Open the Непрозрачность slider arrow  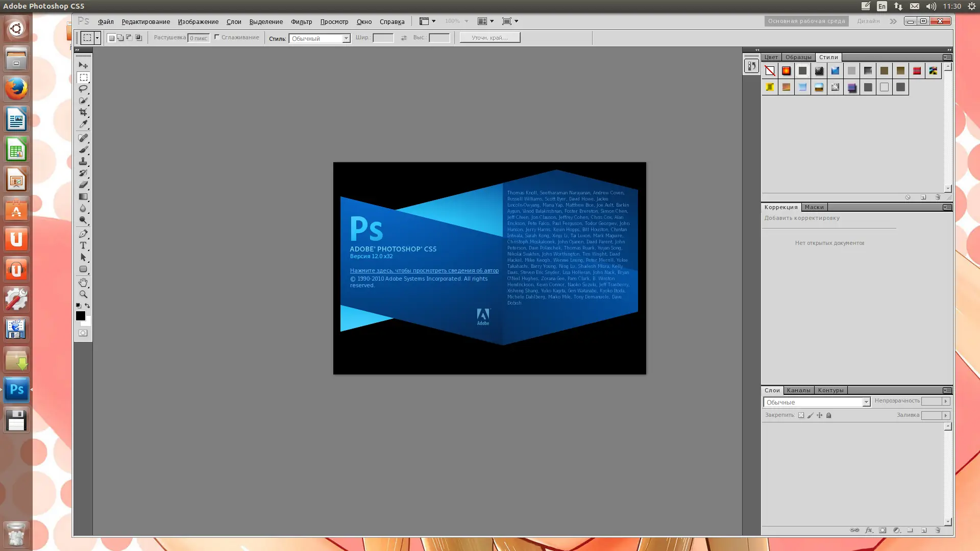945,401
